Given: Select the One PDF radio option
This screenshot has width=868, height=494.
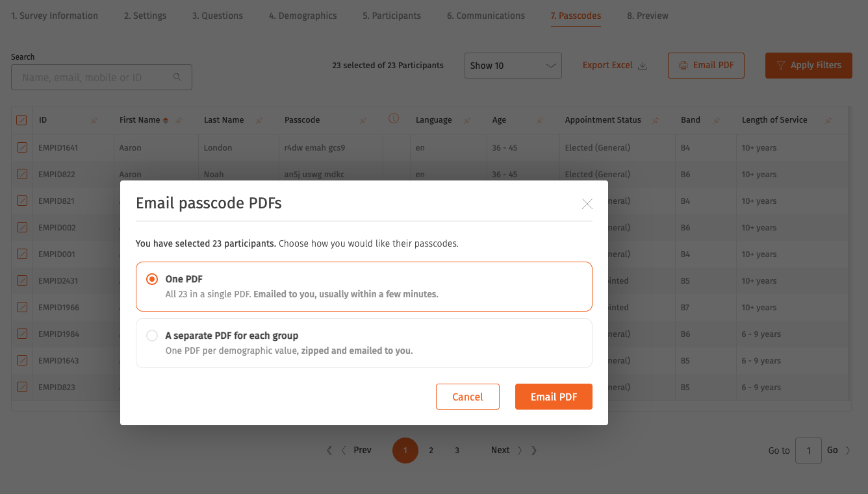Looking at the screenshot, I should 152,279.
